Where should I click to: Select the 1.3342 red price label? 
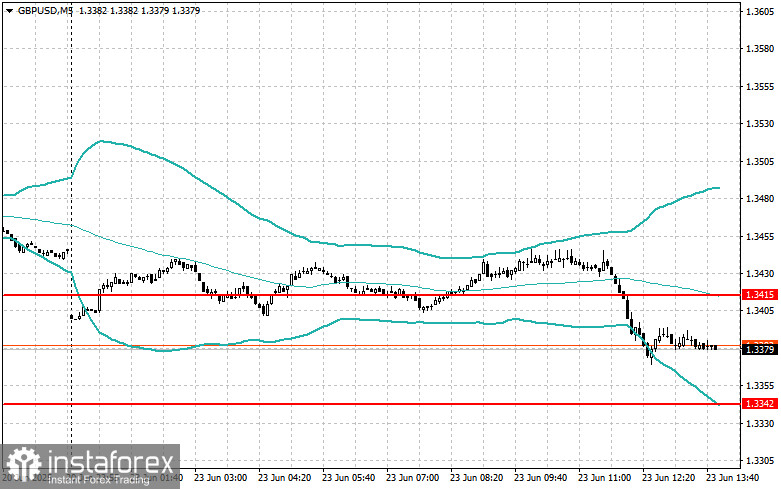[760, 403]
